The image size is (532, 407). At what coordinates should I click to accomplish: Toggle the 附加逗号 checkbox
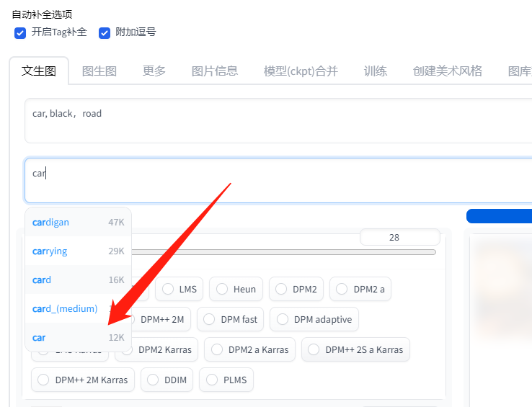pyautogui.click(x=105, y=32)
